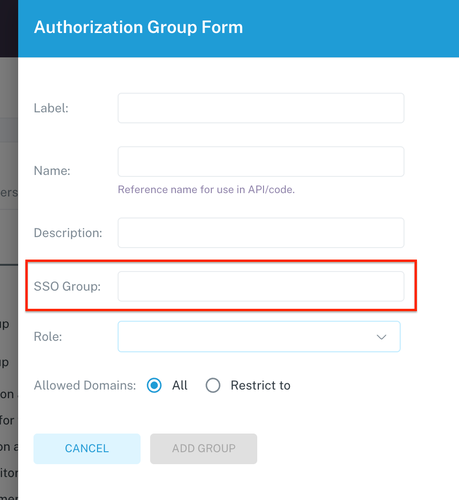
Task: Click the "Restrict to" option text
Action: [261, 385]
